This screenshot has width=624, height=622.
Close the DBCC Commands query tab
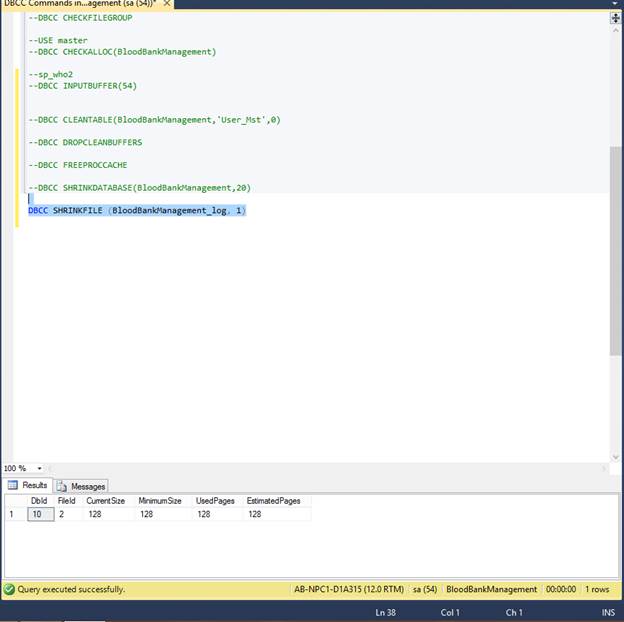pyautogui.click(x=167, y=4)
